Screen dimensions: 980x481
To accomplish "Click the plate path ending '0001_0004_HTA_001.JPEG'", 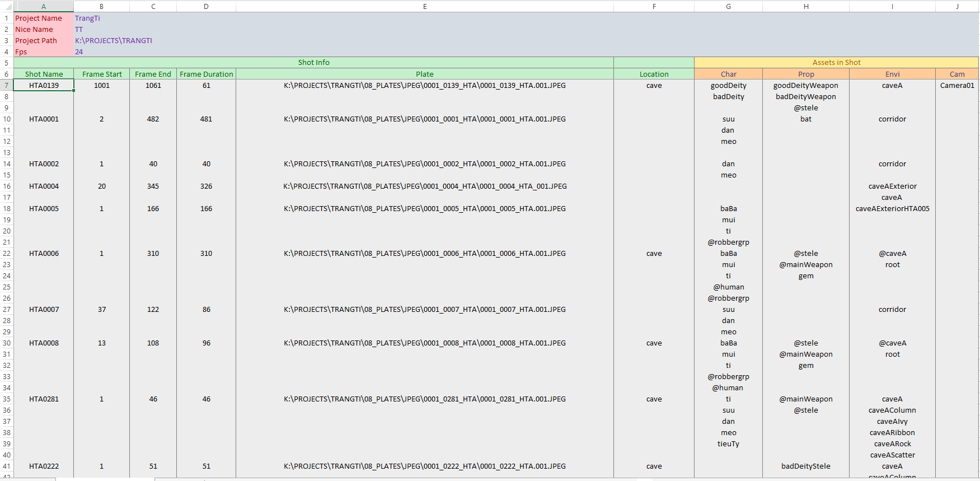I will click(x=425, y=186).
